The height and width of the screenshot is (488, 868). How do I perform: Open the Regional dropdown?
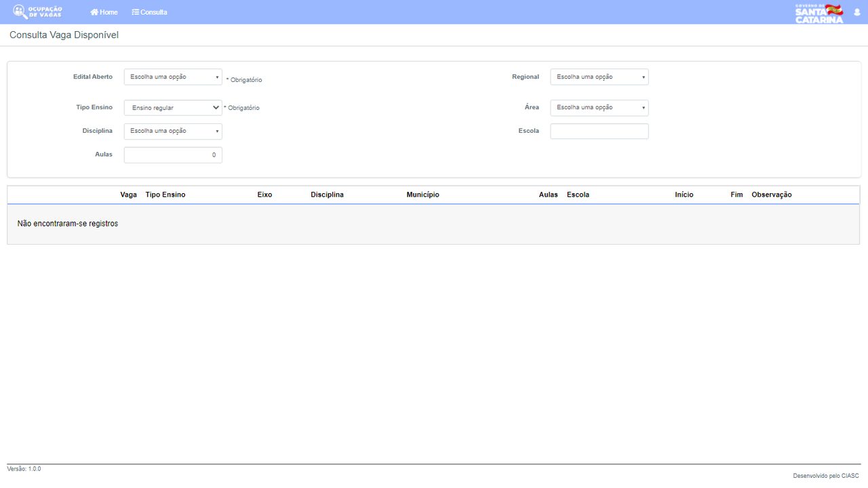pos(599,77)
